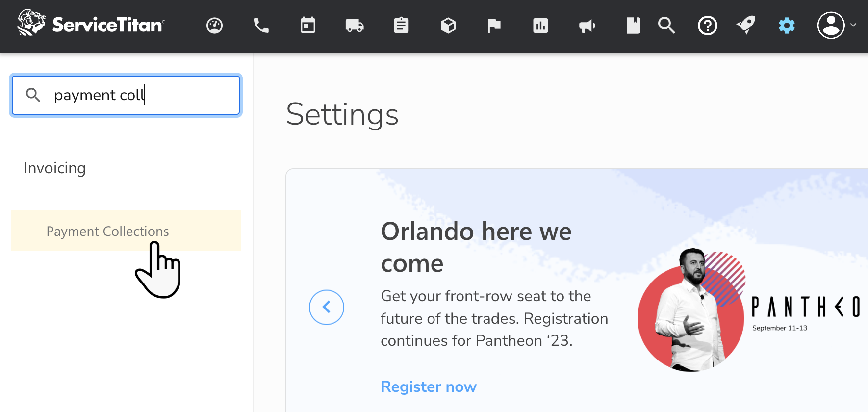The height and width of the screenshot is (412, 868).
Task: Open the Help question mark icon
Action: [708, 26]
